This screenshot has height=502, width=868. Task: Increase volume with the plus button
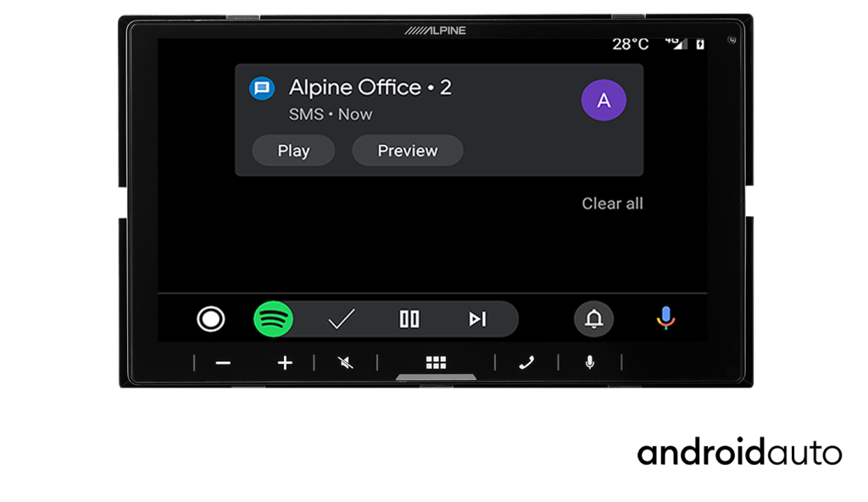(x=285, y=363)
